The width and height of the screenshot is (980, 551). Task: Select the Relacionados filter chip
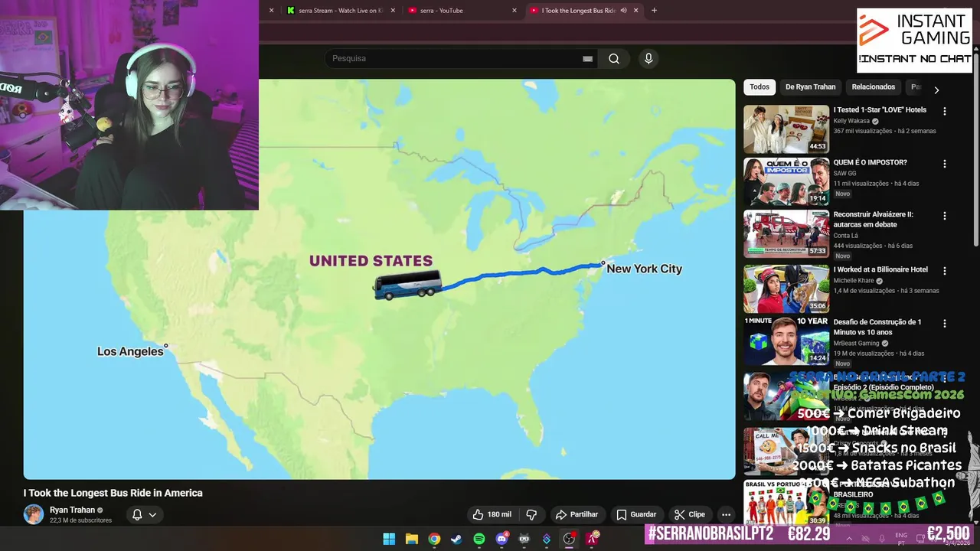coord(874,87)
